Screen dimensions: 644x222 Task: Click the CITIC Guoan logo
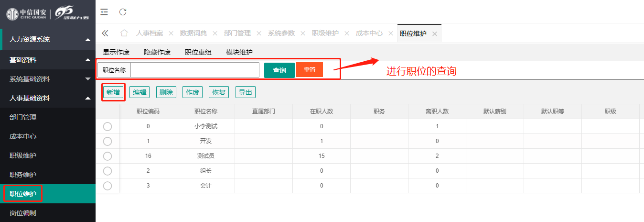pos(27,13)
